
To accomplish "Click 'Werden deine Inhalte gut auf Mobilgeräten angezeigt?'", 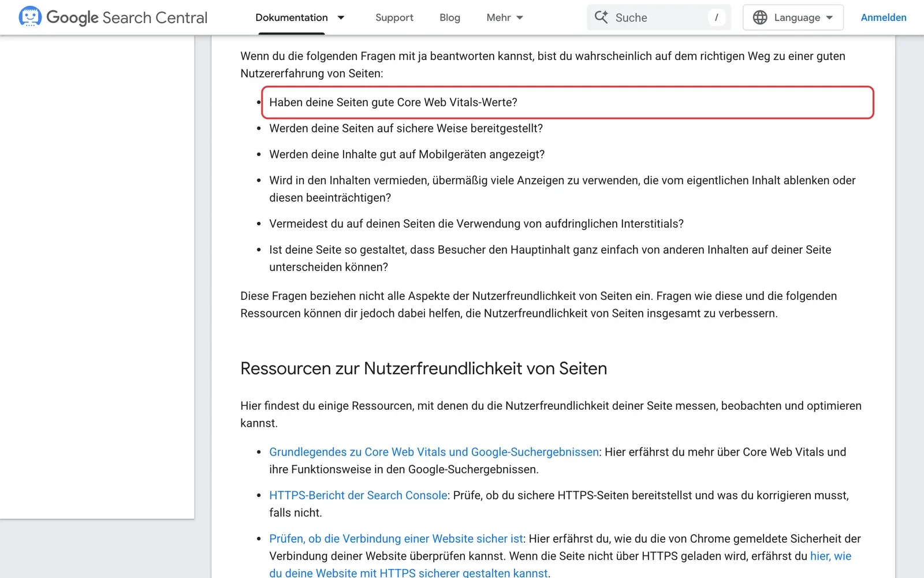I will tap(407, 154).
